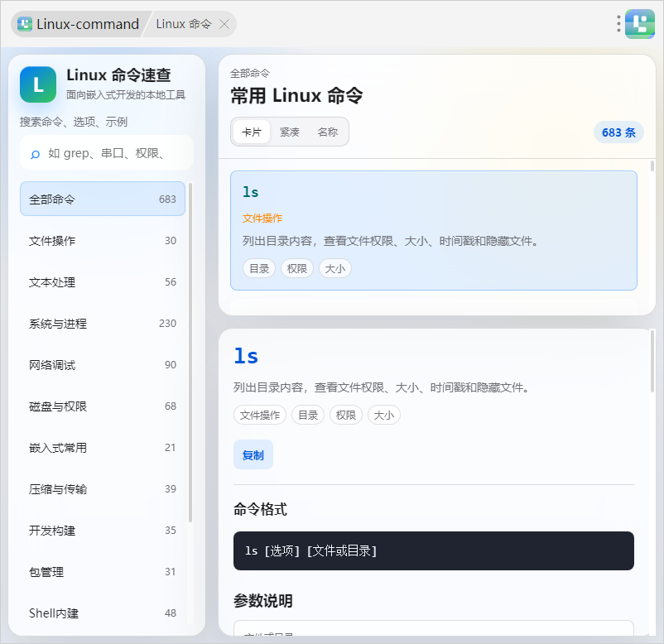Click the detail panel scrollbar

[652, 360]
